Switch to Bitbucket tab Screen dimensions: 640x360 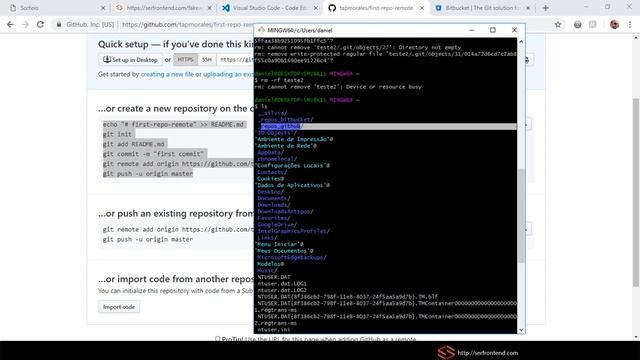tap(482, 8)
